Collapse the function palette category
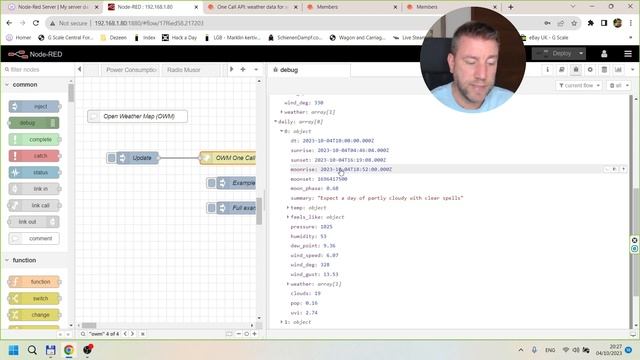Viewport: 640px width, 360px height. [x=24, y=260]
